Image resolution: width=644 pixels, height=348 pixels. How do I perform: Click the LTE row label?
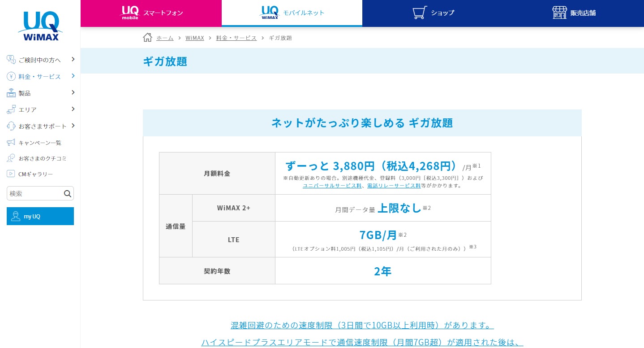[234, 239]
